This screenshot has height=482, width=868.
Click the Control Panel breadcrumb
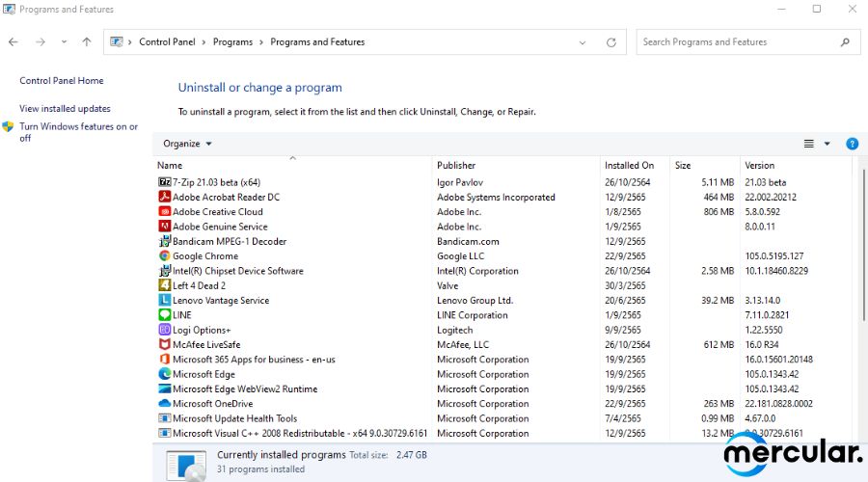pyautogui.click(x=167, y=42)
